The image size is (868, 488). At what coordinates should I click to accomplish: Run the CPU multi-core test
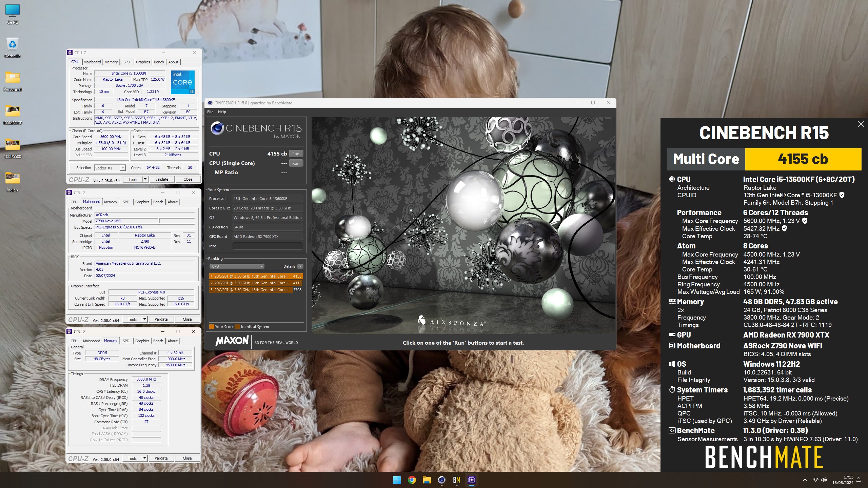coord(296,154)
